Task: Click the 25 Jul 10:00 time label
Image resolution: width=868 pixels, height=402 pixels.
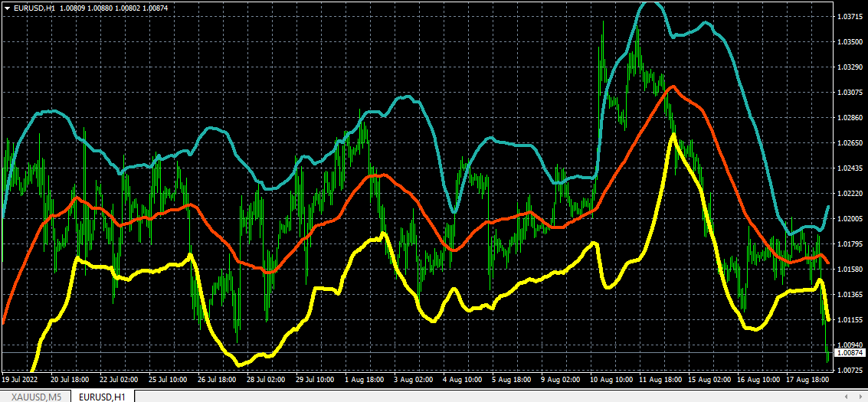Action: 169,380
